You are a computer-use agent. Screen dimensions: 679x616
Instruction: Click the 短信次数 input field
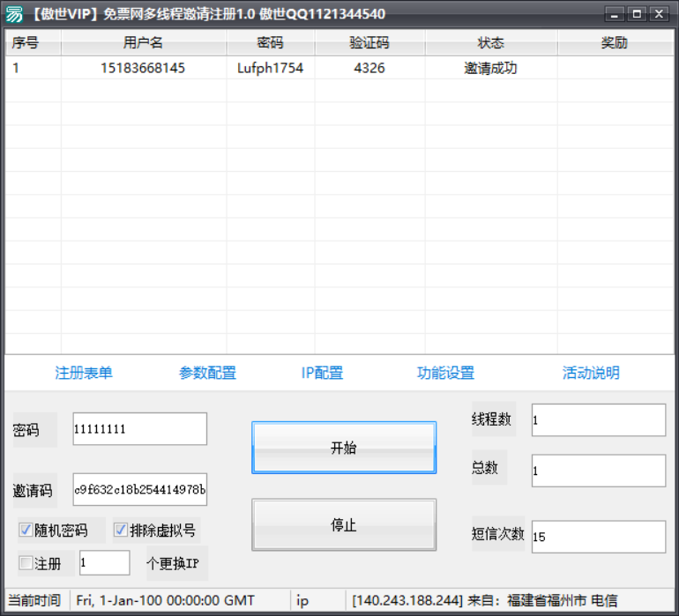pyautogui.click(x=599, y=537)
